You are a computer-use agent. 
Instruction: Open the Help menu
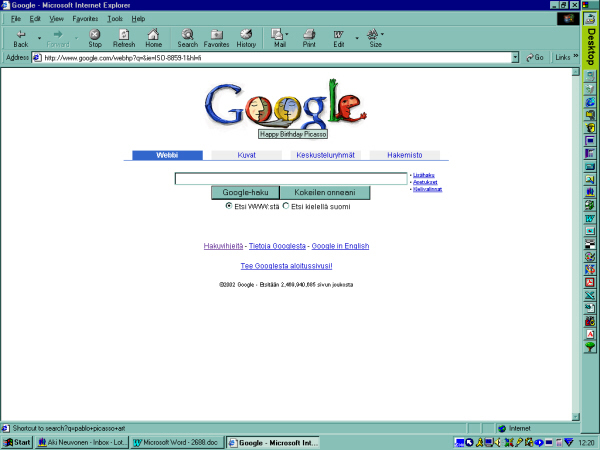[138, 19]
